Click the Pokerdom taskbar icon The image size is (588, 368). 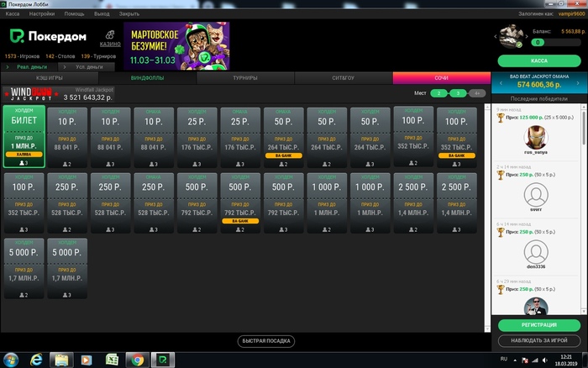163,360
